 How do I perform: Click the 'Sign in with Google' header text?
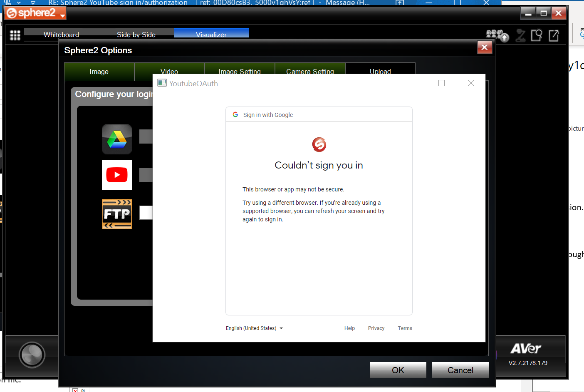pyautogui.click(x=268, y=115)
